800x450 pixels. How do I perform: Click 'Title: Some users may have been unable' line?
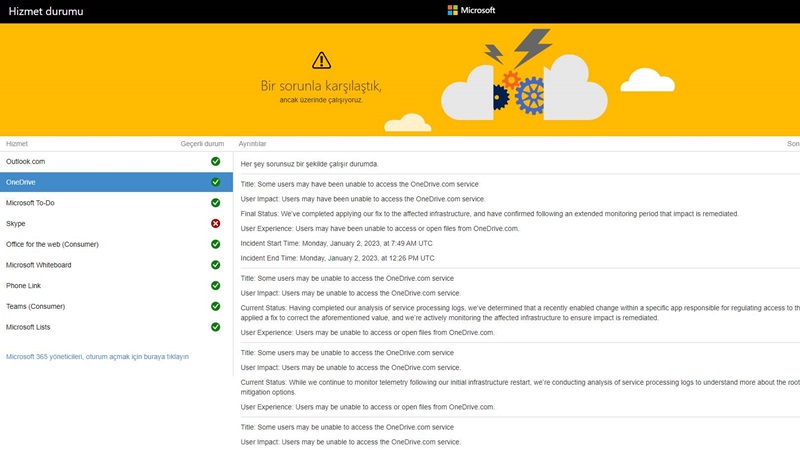[359, 184]
